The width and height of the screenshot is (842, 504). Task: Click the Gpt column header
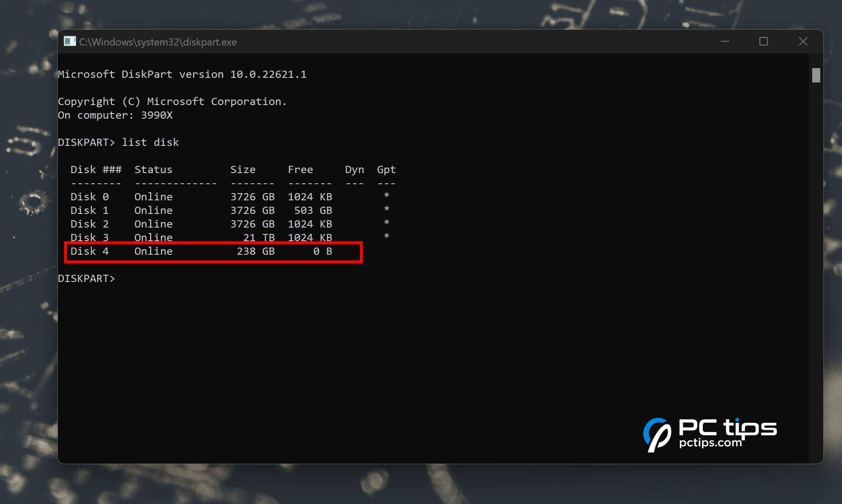coord(386,170)
